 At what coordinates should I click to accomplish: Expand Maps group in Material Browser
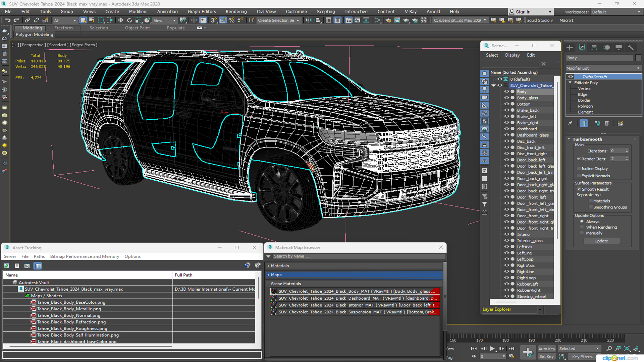(x=268, y=275)
